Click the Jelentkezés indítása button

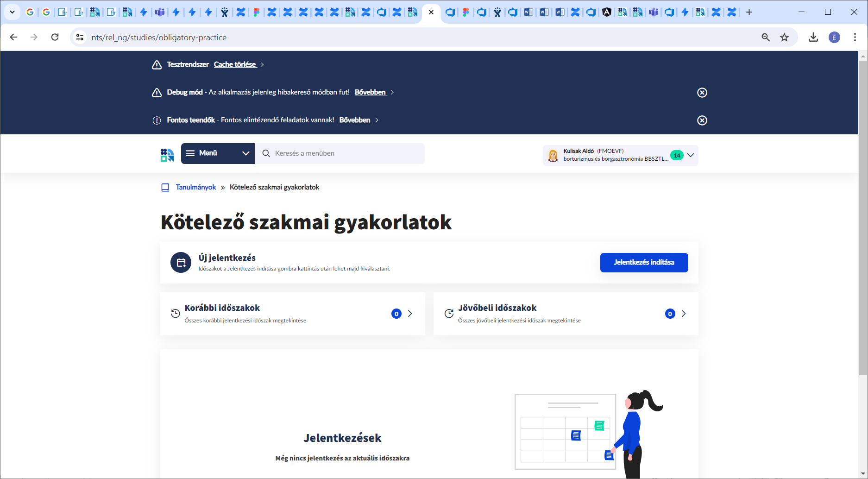(644, 263)
